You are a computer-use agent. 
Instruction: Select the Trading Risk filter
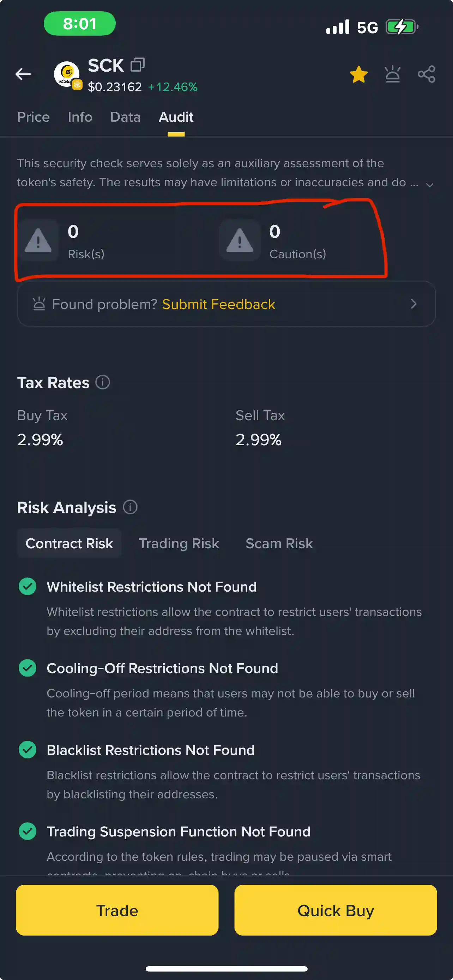[179, 543]
